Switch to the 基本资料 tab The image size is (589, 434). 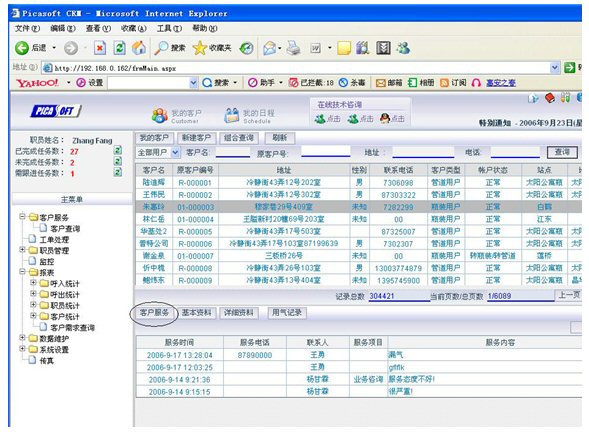coord(196,313)
